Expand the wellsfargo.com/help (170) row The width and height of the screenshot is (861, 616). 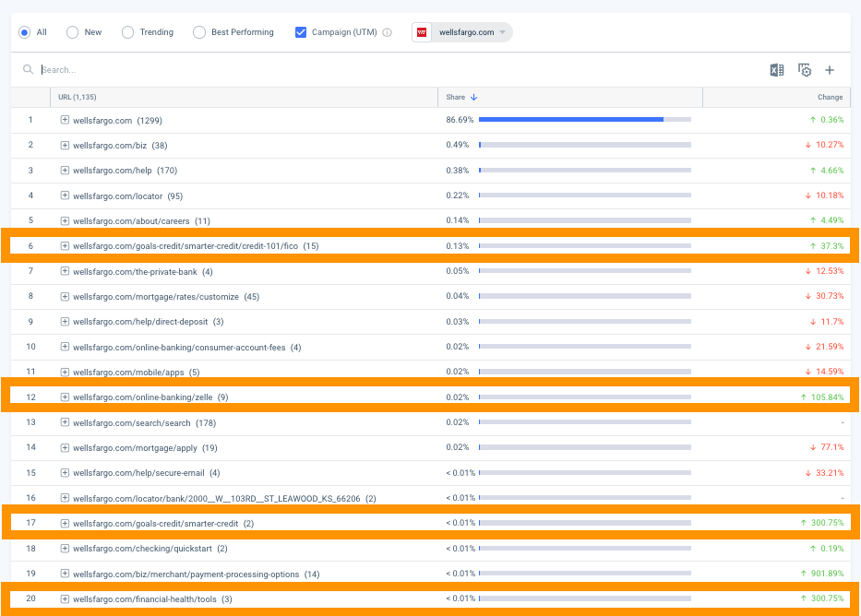tap(65, 170)
